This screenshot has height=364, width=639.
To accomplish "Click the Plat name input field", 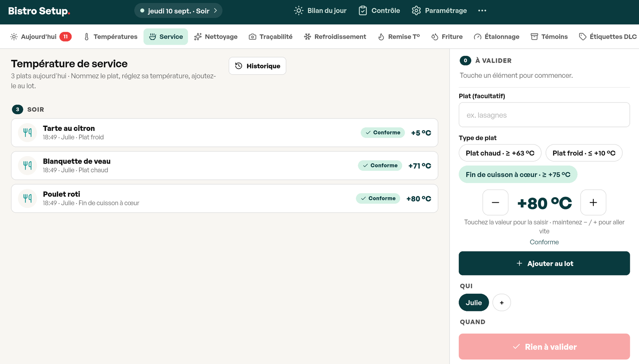I will (544, 115).
